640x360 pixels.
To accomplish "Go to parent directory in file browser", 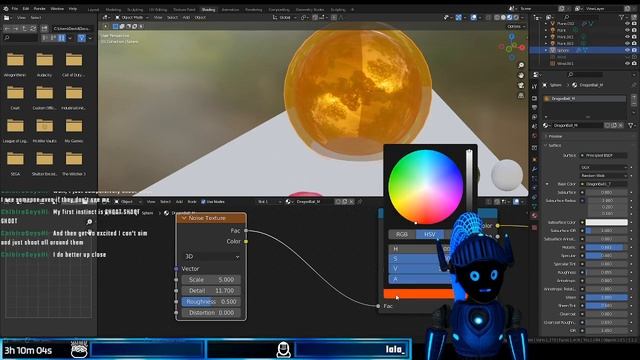I will [24, 29].
